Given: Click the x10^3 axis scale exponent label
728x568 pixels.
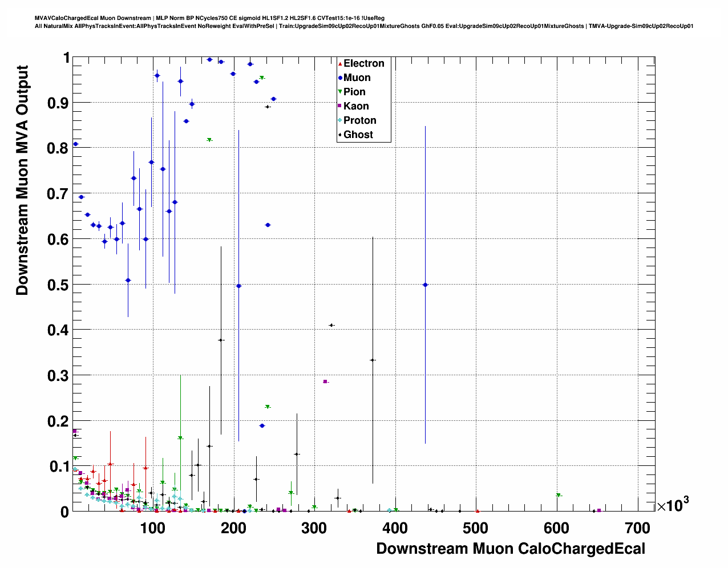Looking at the screenshot, I should (673, 505).
